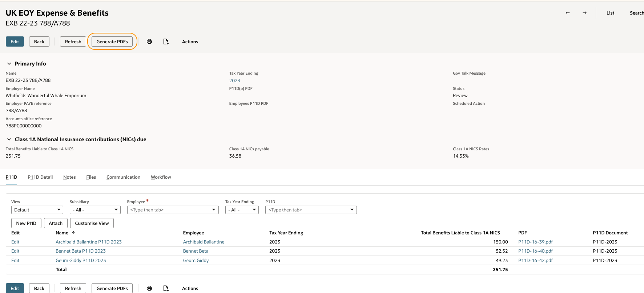Open employee Bennet Beta link
The width and height of the screenshot is (644, 293).
pos(196,251)
